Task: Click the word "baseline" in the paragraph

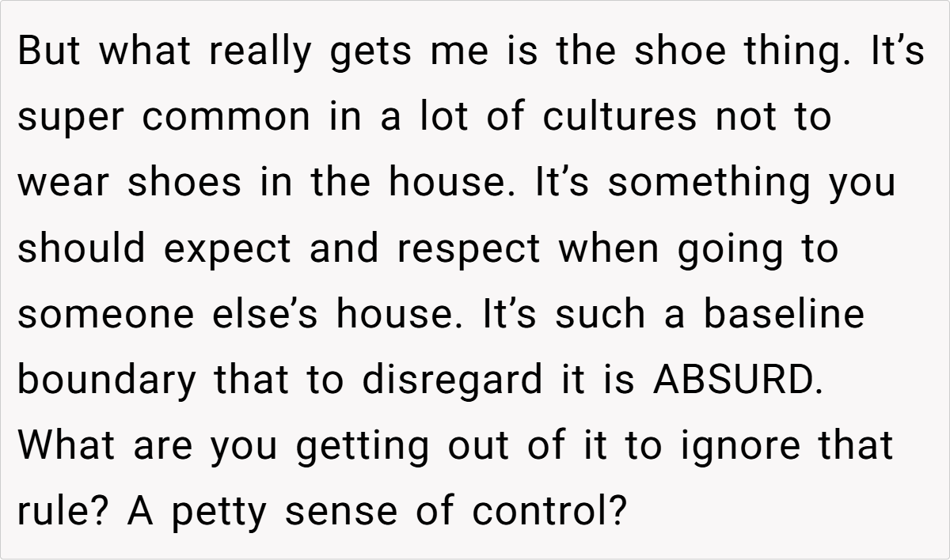Action: click(784, 314)
